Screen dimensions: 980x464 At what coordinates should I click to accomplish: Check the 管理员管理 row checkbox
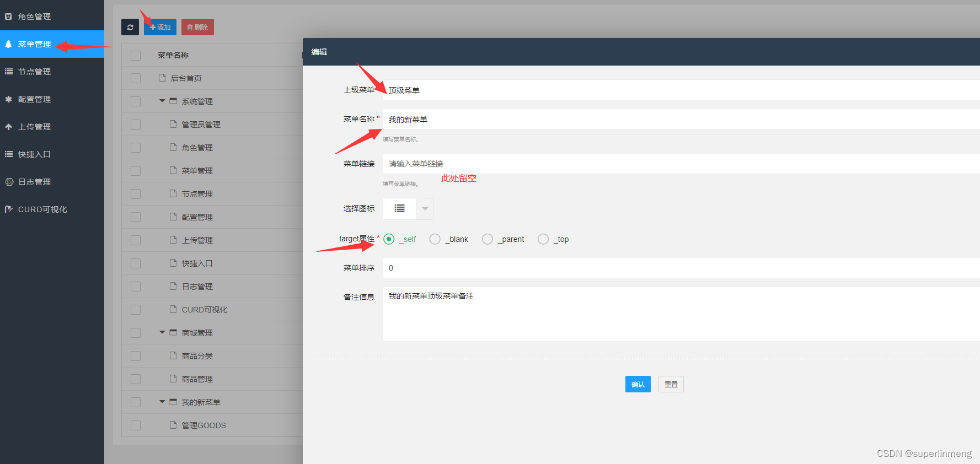point(136,125)
